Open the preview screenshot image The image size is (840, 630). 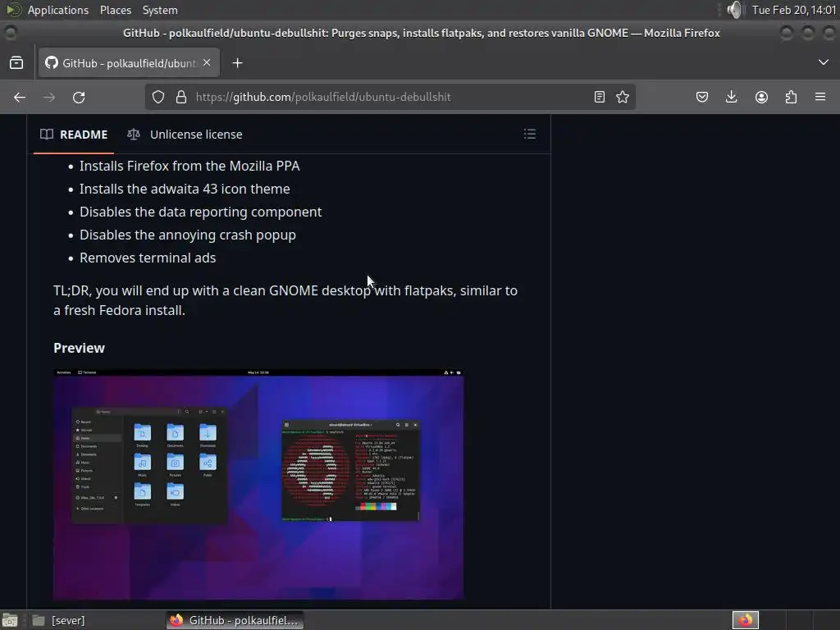tap(258, 484)
